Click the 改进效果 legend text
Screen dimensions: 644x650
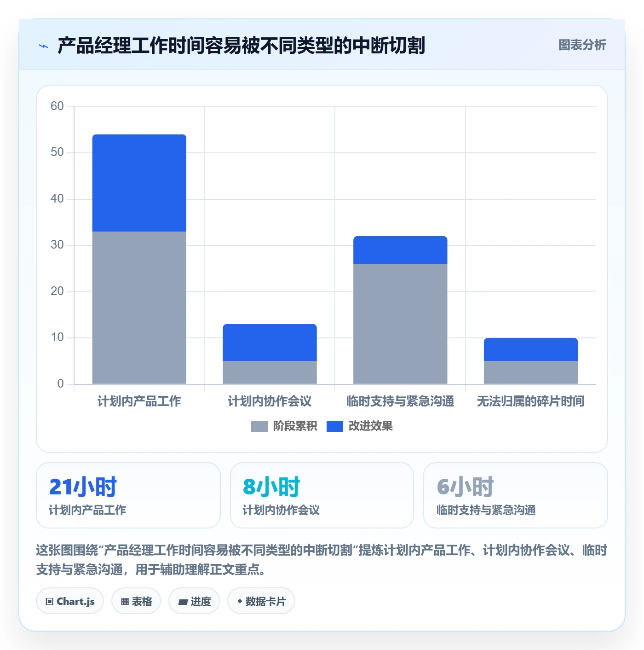click(x=371, y=426)
